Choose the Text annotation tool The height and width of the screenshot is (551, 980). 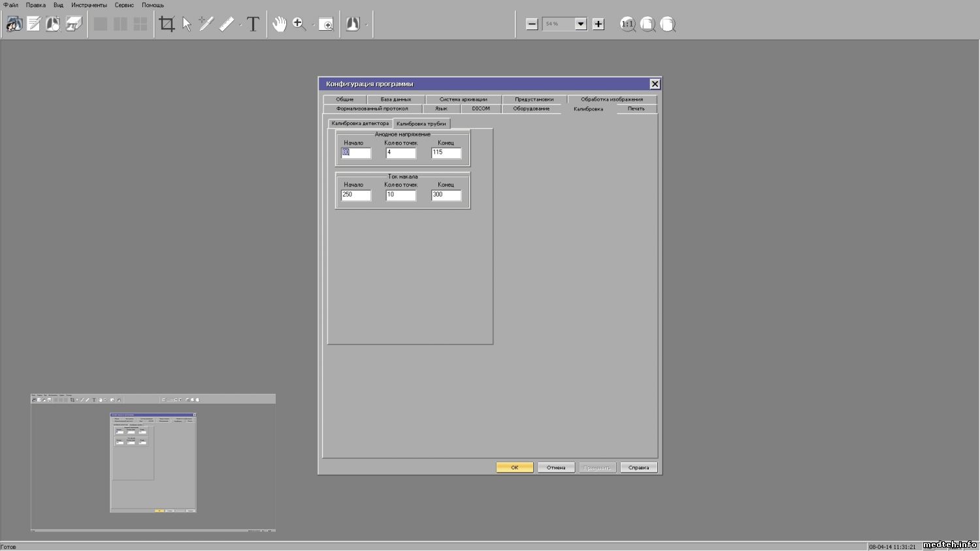253,25
